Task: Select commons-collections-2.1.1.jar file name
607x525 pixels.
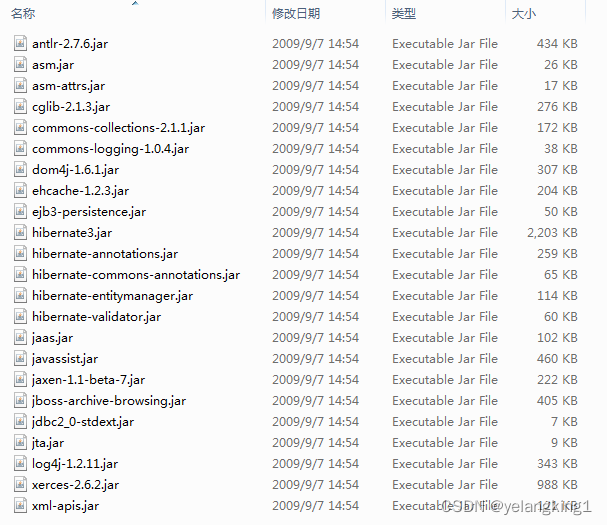Action: coord(118,128)
